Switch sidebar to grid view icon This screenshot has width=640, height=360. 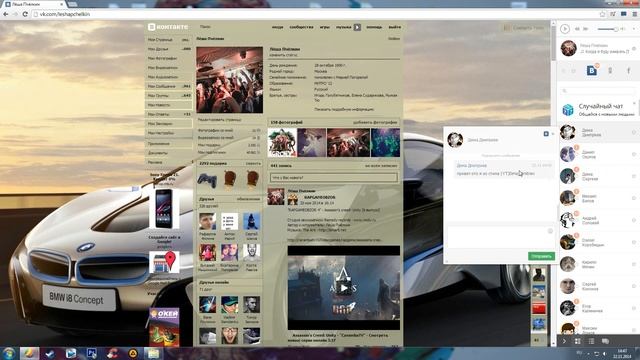click(578, 341)
